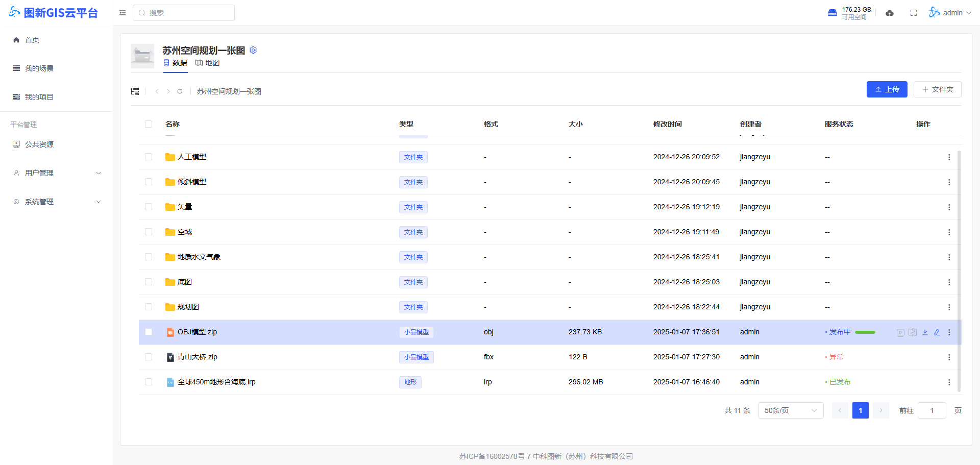Expand the 用户管理 sidebar menu
This screenshot has height=465, width=980.
coord(56,173)
